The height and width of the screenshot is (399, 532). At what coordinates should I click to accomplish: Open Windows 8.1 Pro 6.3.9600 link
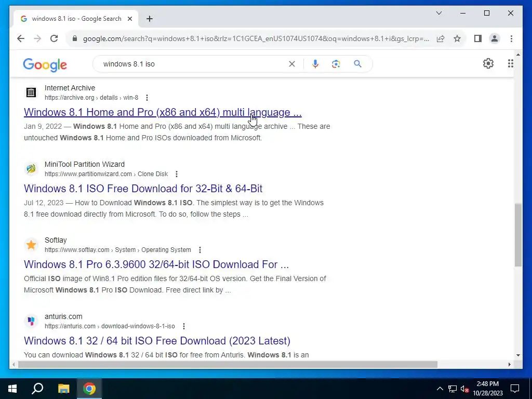[x=156, y=264]
